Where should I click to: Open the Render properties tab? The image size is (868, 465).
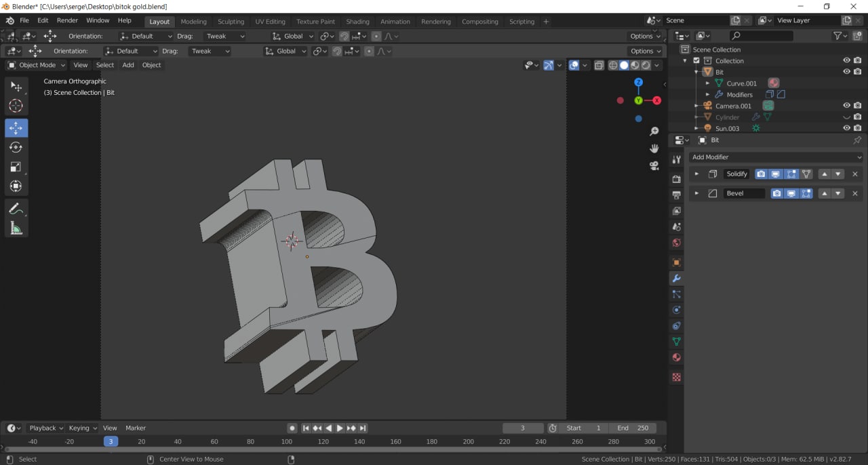pos(676,179)
